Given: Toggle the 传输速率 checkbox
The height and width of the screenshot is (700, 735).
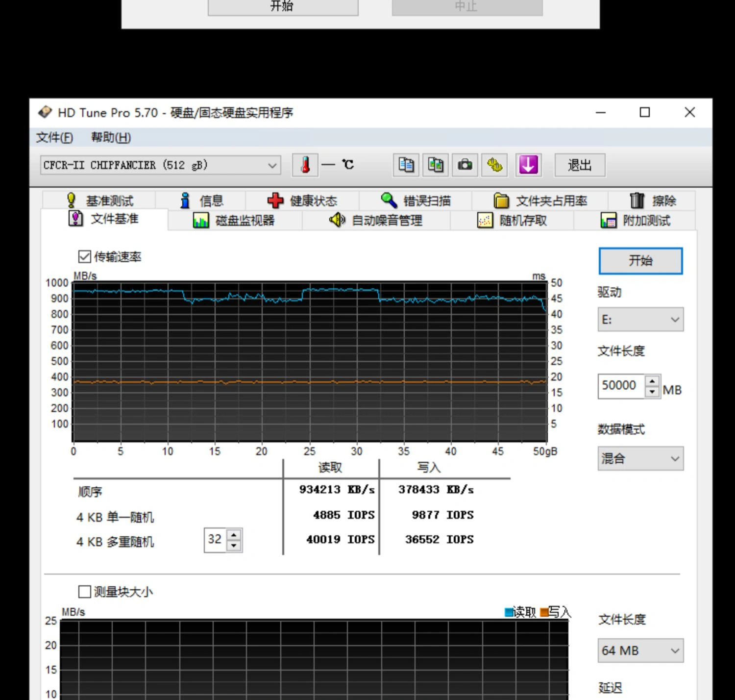Looking at the screenshot, I should pyautogui.click(x=84, y=256).
